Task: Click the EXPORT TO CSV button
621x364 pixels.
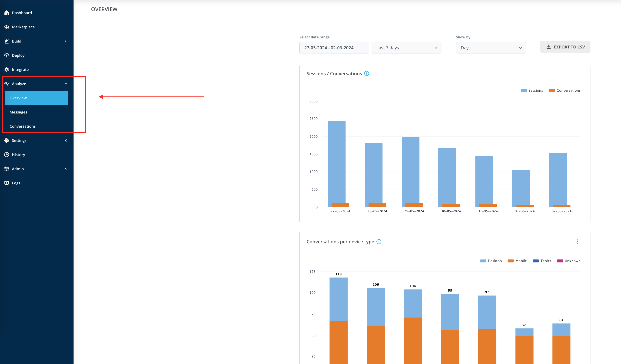Action: click(x=565, y=47)
